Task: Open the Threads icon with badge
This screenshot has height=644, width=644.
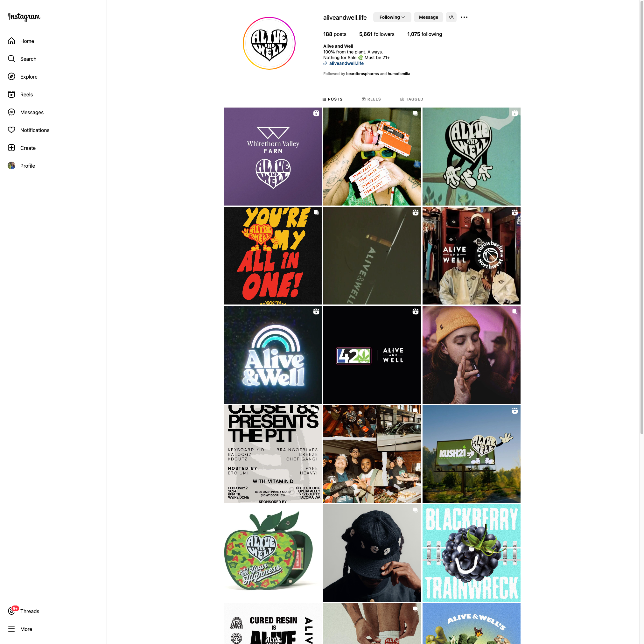Action: [12, 611]
